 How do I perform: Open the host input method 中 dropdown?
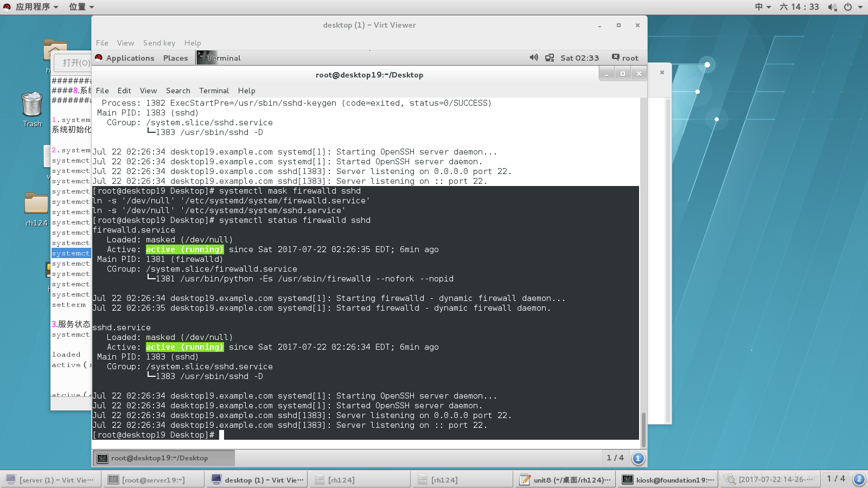763,7
